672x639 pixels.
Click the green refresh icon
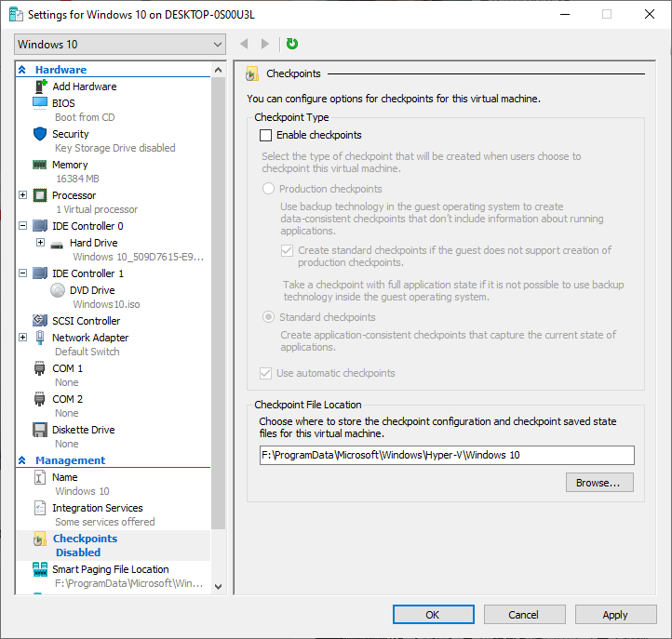pos(292,44)
